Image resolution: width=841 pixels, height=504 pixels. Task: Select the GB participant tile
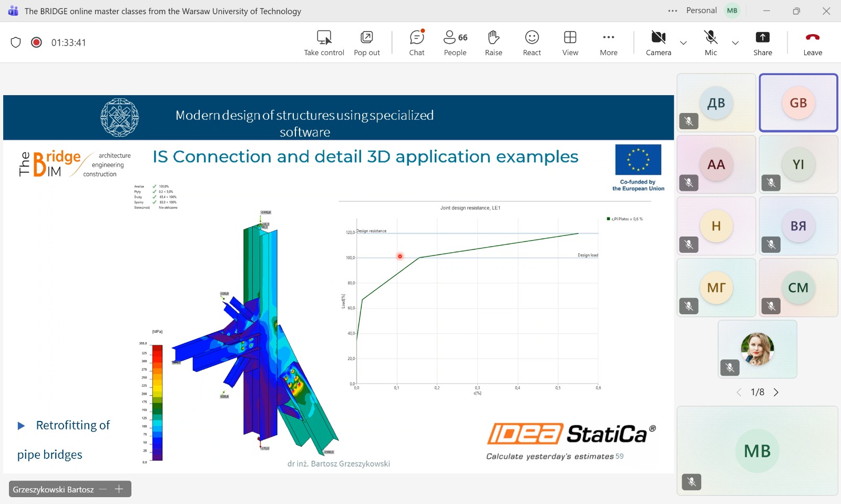click(x=798, y=103)
